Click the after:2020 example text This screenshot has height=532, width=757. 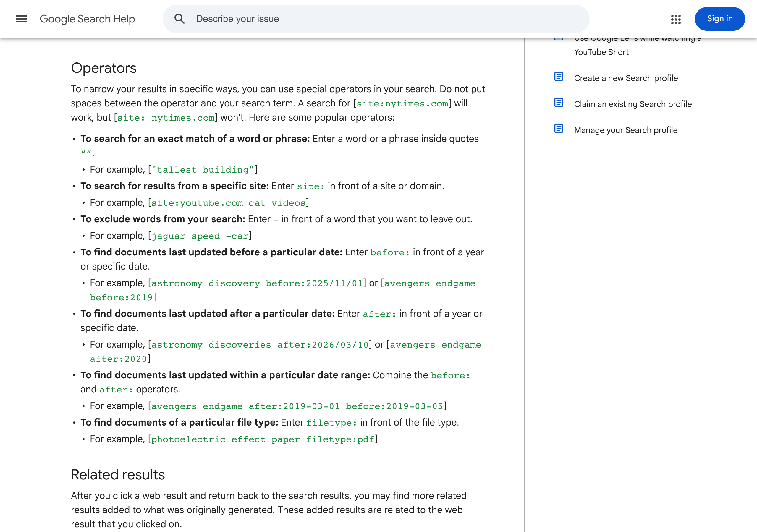pos(118,359)
